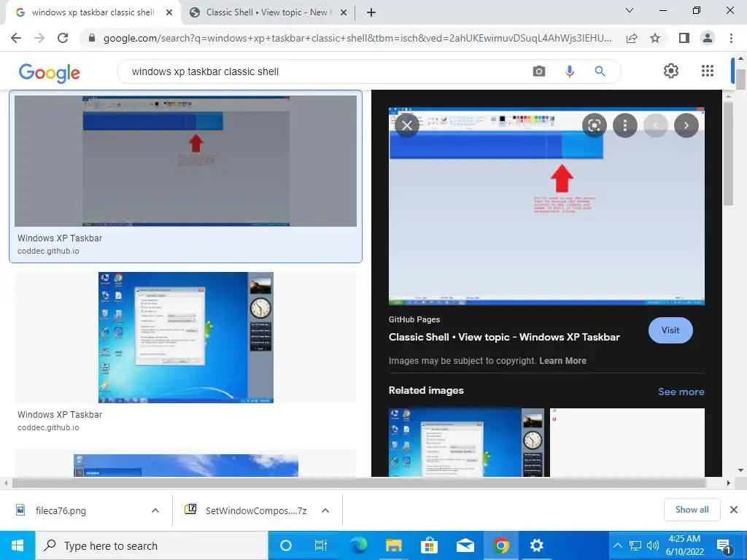Switch to windows xp taskbar classic shell tab
Screen dimensions: 747x560
pos(93,12)
